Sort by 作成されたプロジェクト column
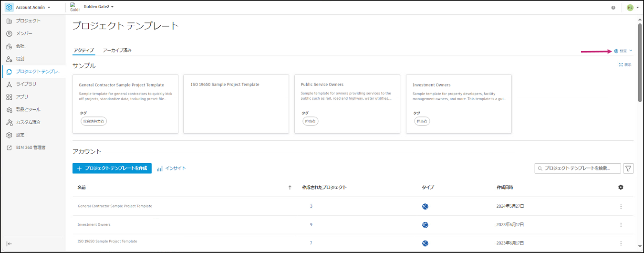Image resolution: width=644 pixels, height=253 pixels. [324, 188]
